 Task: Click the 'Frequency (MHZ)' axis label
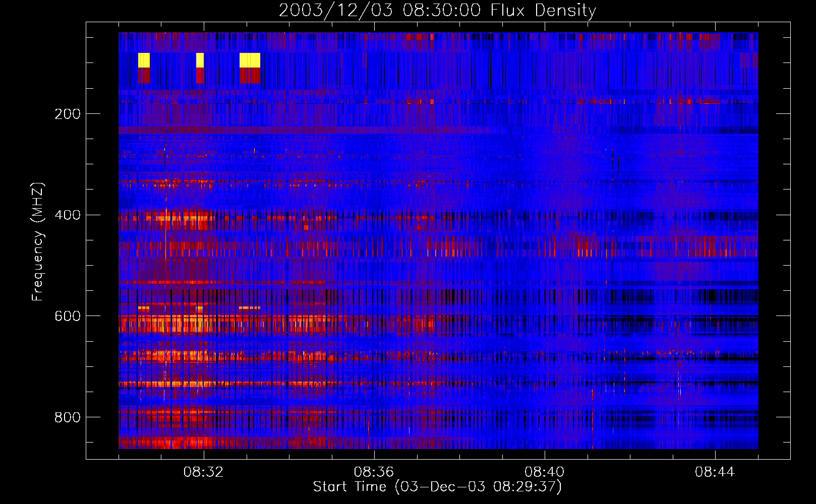pos(37,241)
